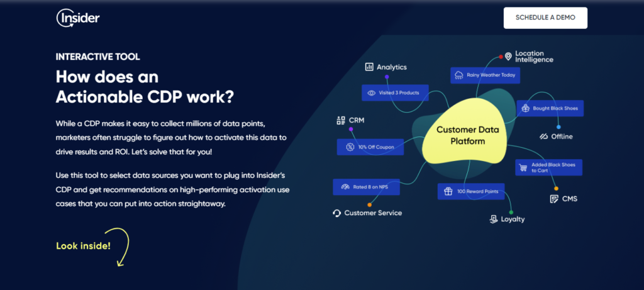Click the Analytics label
This screenshot has width=644, height=290.
392,67
